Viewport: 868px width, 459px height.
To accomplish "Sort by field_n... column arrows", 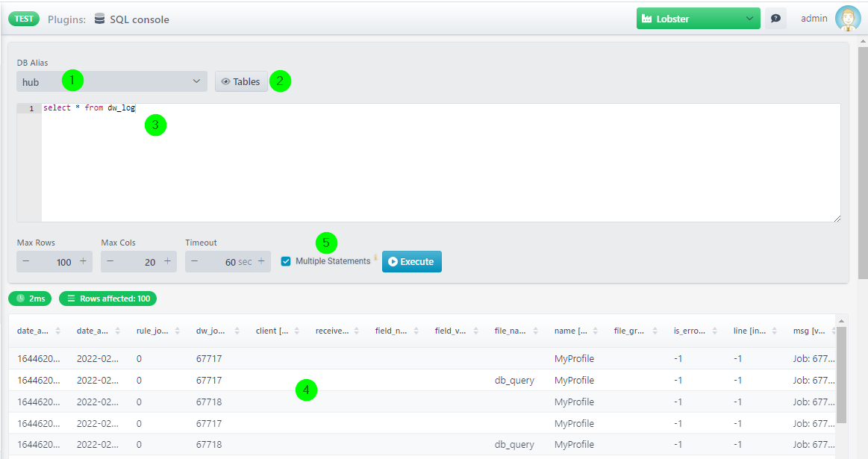I will coord(416,331).
